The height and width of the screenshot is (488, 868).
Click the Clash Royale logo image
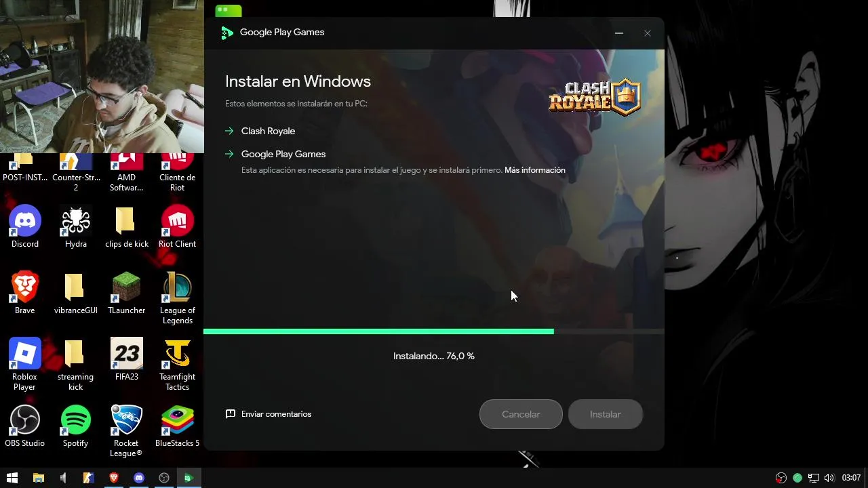coord(594,98)
